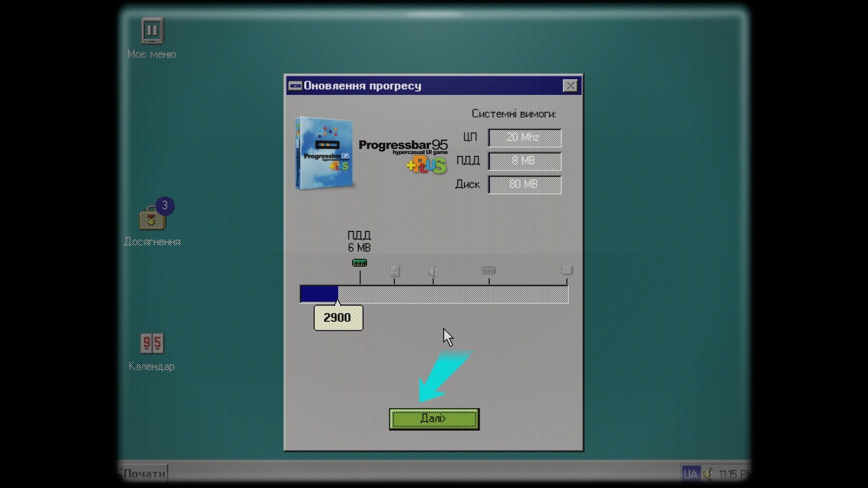Click the Диск 80 MB field
Screen dimensions: 868x488
524,185
